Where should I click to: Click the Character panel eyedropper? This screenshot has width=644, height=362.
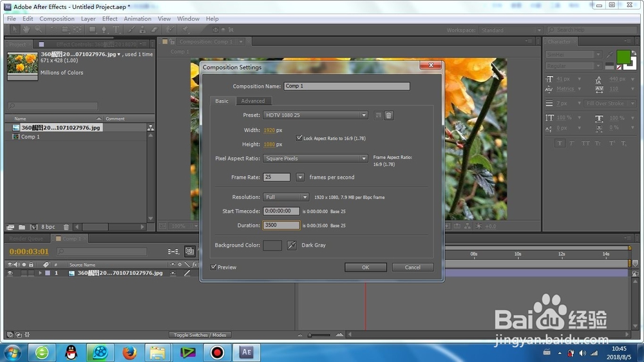coord(610,55)
